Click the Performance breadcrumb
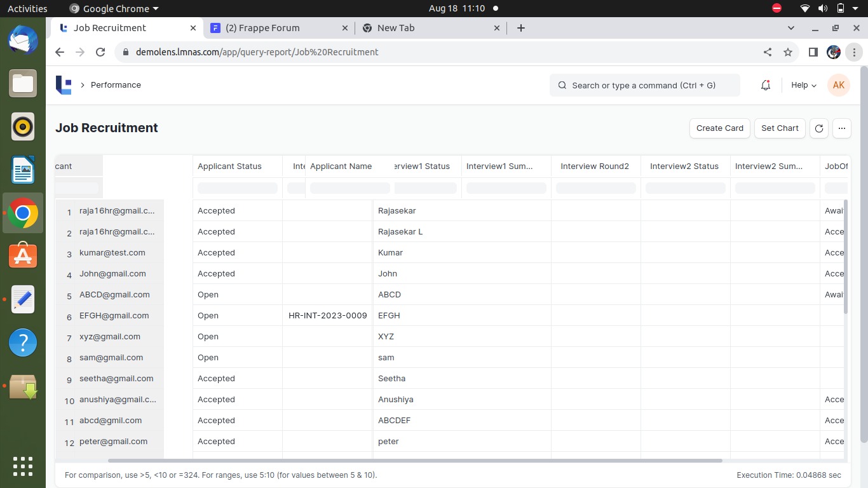This screenshot has width=868, height=488. [116, 85]
